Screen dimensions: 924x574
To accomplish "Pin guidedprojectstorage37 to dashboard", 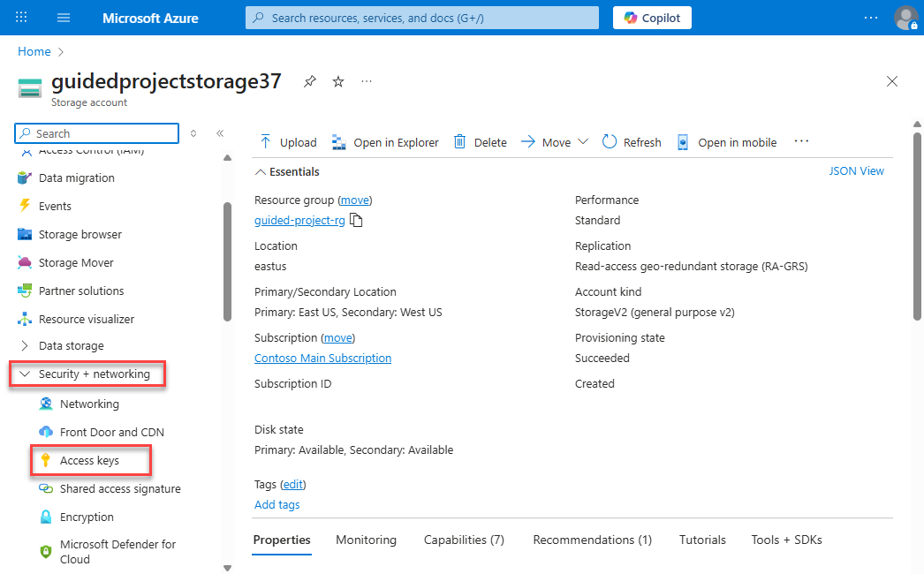I will point(310,81).
